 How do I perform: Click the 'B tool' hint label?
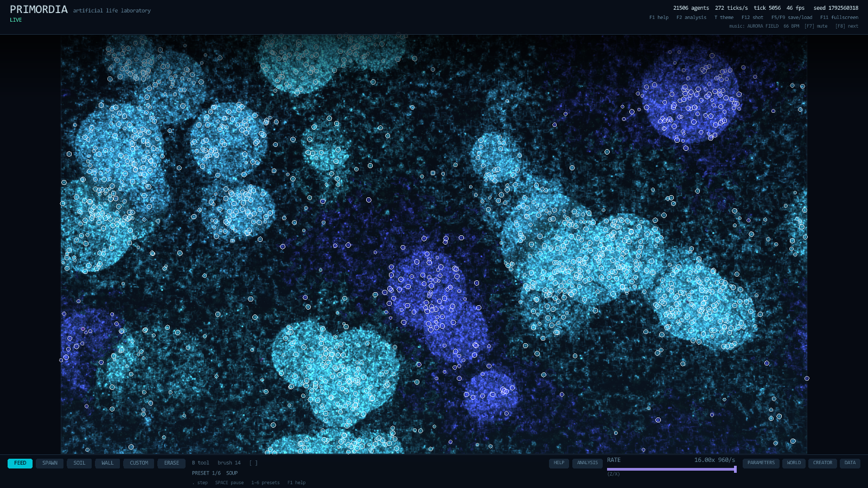pos(200,463)
